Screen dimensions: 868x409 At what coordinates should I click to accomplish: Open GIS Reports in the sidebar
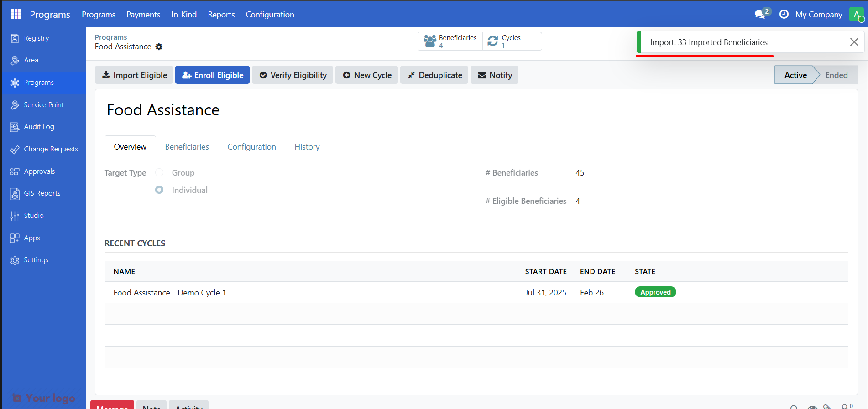pyautogui.click(x=42, y=193)
